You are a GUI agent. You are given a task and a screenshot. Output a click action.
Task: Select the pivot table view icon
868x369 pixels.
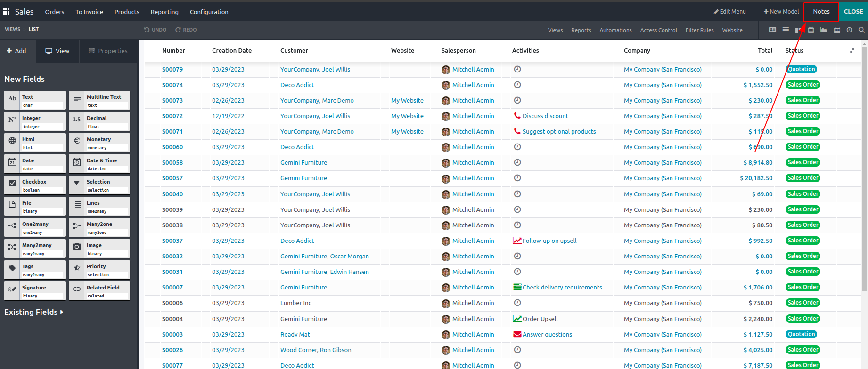click(837, 30)
